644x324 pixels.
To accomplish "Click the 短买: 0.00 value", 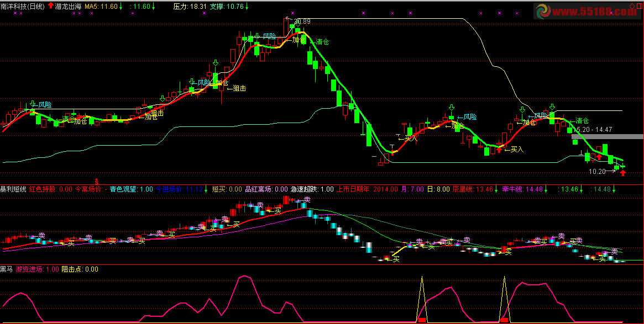I will click(x=227, y=189).
